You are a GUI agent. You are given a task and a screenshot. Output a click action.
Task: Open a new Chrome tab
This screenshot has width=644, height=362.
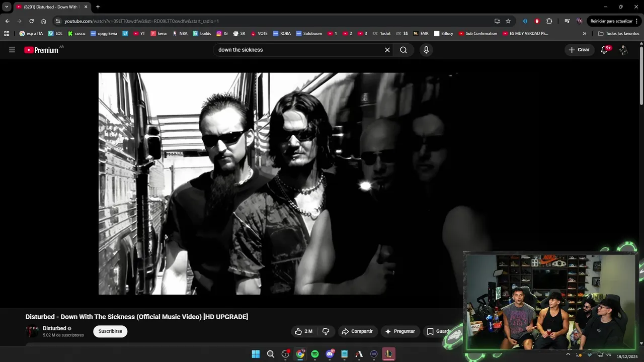[98, 7]
